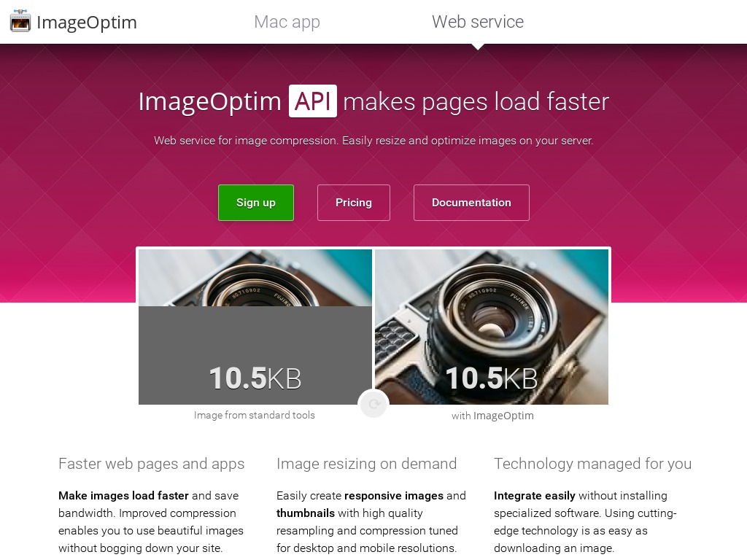
Task: Click the 10.5KB label on optimized image
Action: pos(492,378)
